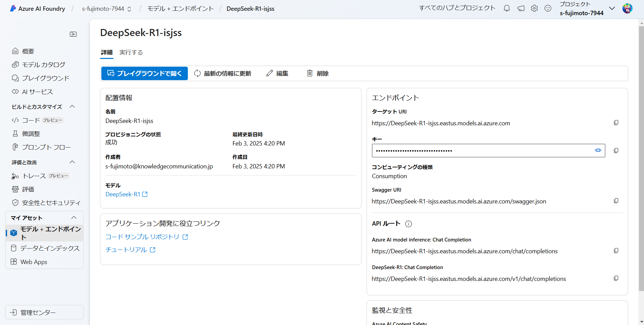The image size is (644, 325).
Task: Switch to the 詳細 tab
Action: pyautogui.click(x=107, y=53)
